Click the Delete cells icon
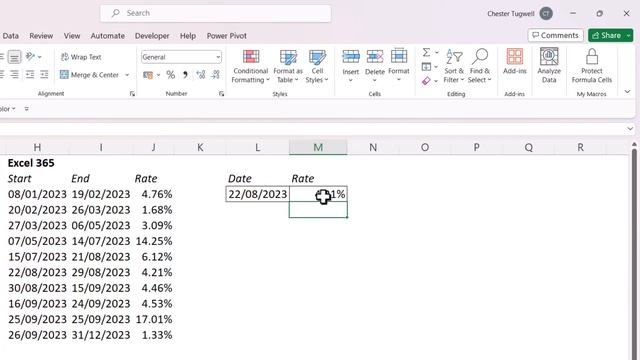 tap(375, 57)
